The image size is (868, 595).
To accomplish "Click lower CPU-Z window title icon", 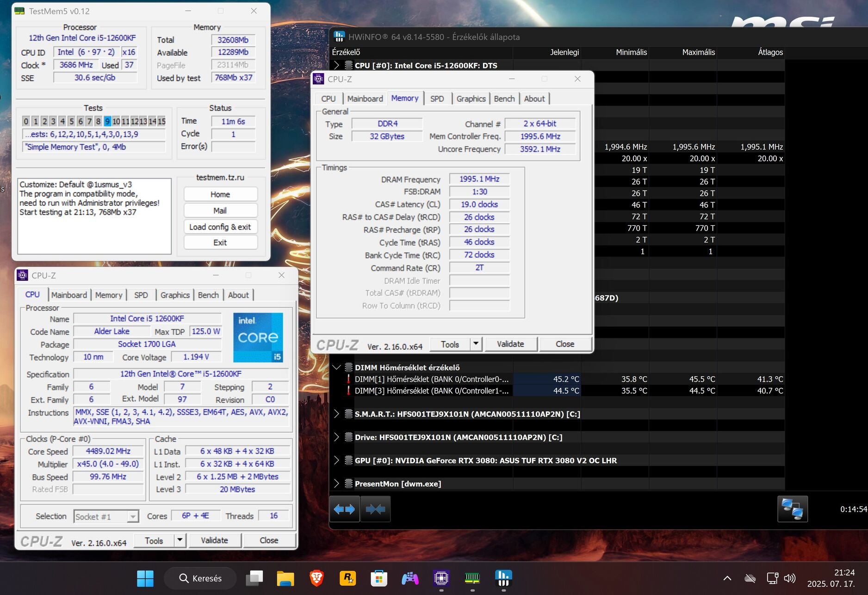I will [22, 275].
